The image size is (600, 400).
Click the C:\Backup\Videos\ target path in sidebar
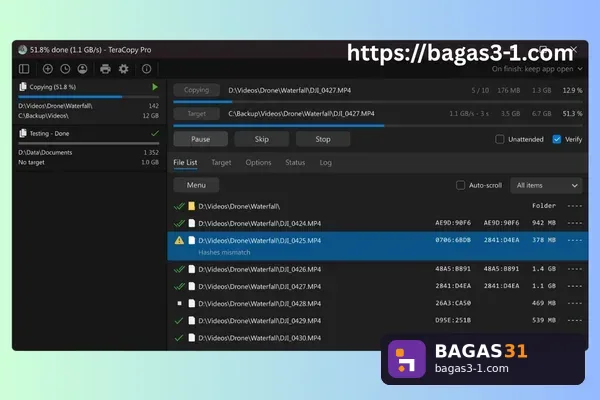[43, 116]
